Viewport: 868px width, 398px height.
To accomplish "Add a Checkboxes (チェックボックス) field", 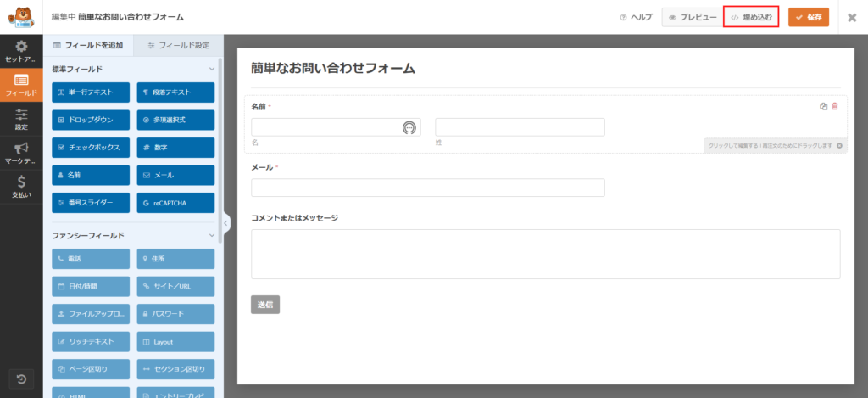I will (91, 148).
